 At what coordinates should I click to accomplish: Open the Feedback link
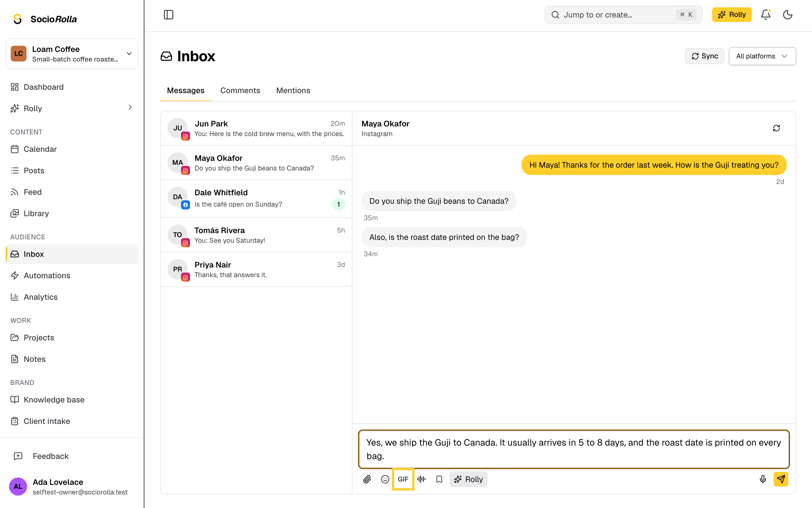tap(72, 456)
